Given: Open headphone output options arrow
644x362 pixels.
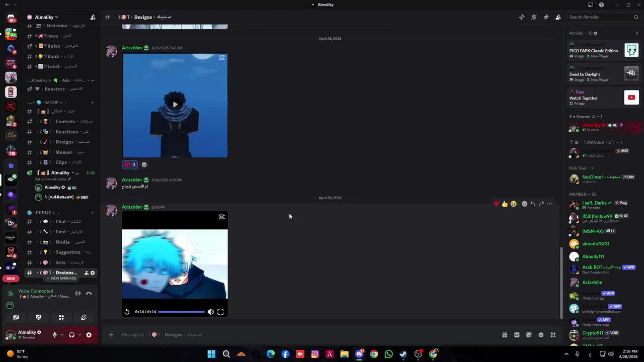Looking at the screenshot, I should 79,335.
